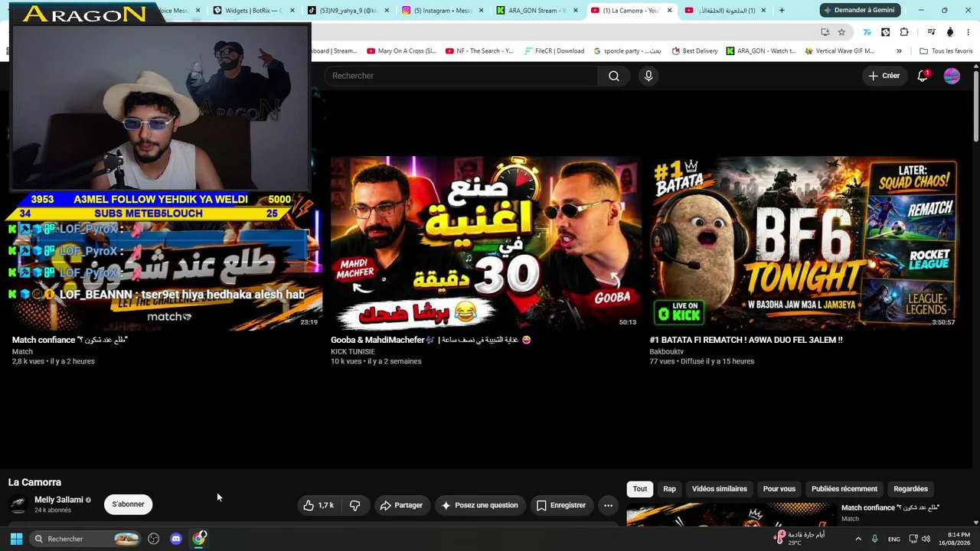The width and height of the screenshot is (980, 551).
Task: Dislike the La Camorra video
Action: 354,505
